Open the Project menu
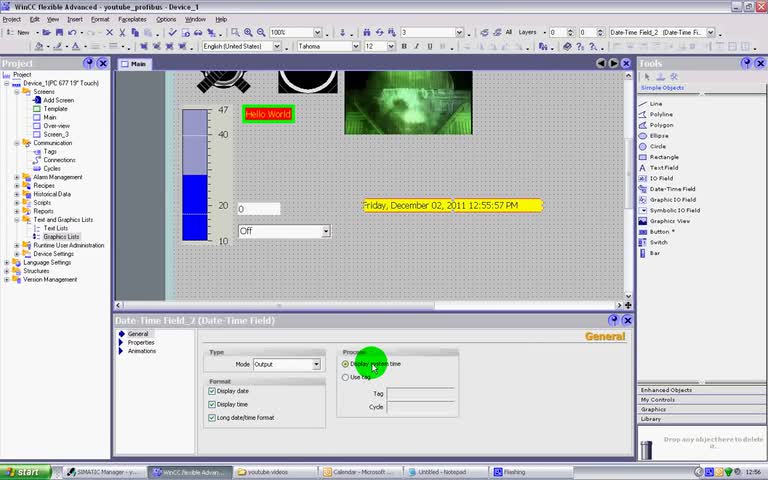Screen dimensions: 768x480 12,19
